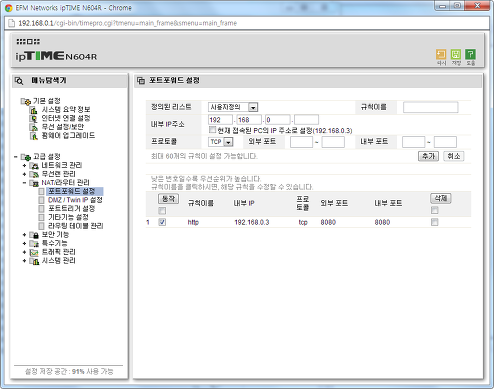
Task: Click the ipTIME N604R logo
Action: pyautogui.click(x=56, y=56)
